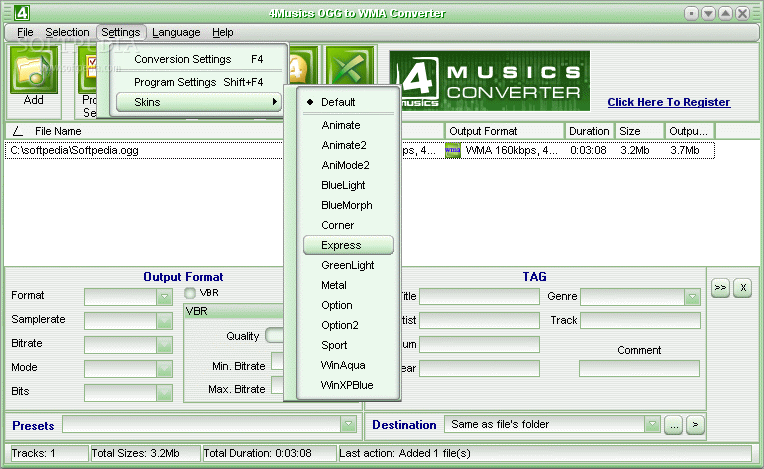
Task: Select the Animate2 skin
Action: (x=348, y=145)
